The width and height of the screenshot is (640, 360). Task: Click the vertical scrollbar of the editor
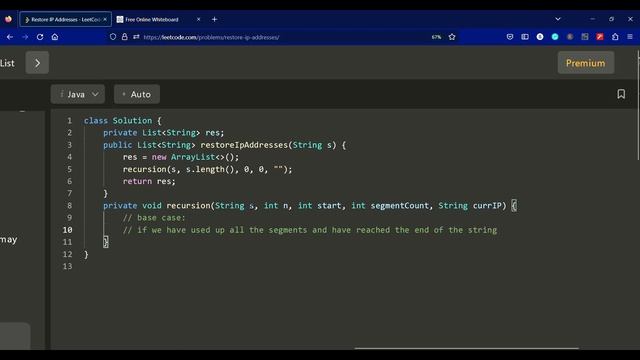[x=638, y=105]
